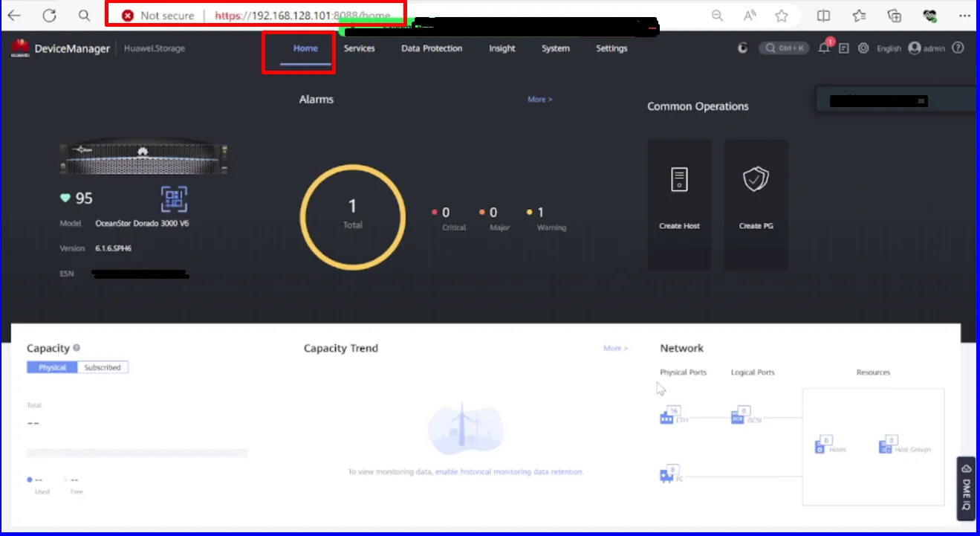Click the Capacity info help icon
This screenshot has height=536, width=980.
[x=77, y=348]
